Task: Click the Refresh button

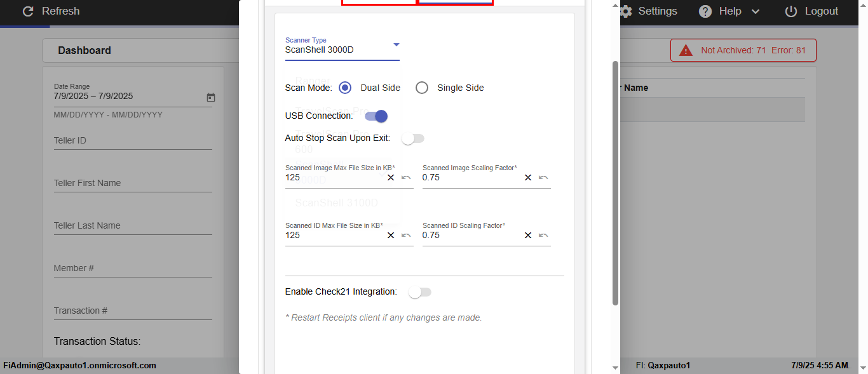Action: point(51,11)
